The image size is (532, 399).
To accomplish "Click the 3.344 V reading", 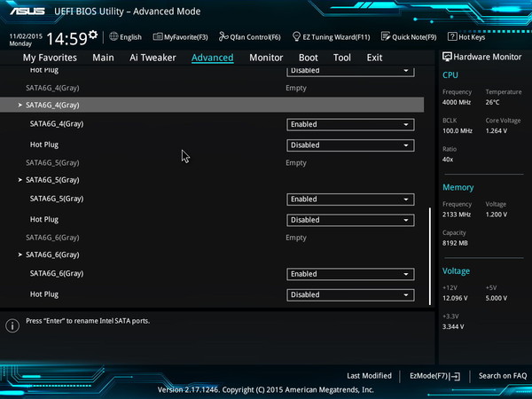I will point(453,326).
